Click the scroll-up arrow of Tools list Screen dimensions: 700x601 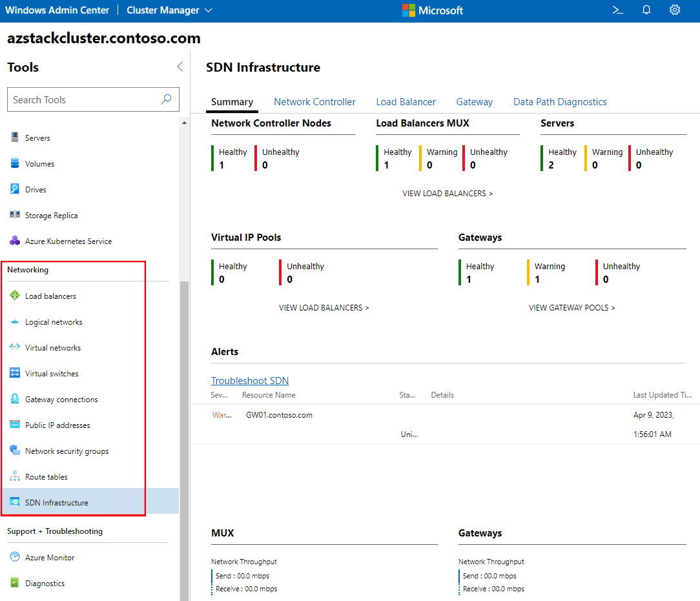[x=184, y=123]
